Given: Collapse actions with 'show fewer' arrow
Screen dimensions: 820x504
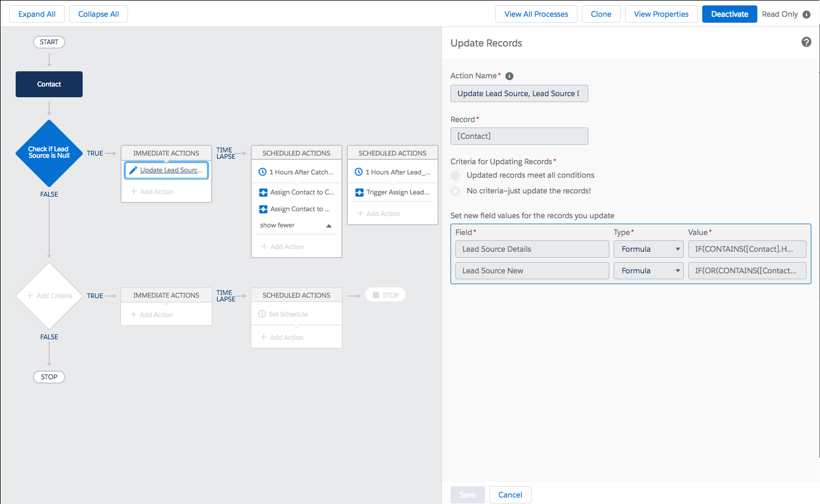Looking at the screenshot, I should (328, 226).
